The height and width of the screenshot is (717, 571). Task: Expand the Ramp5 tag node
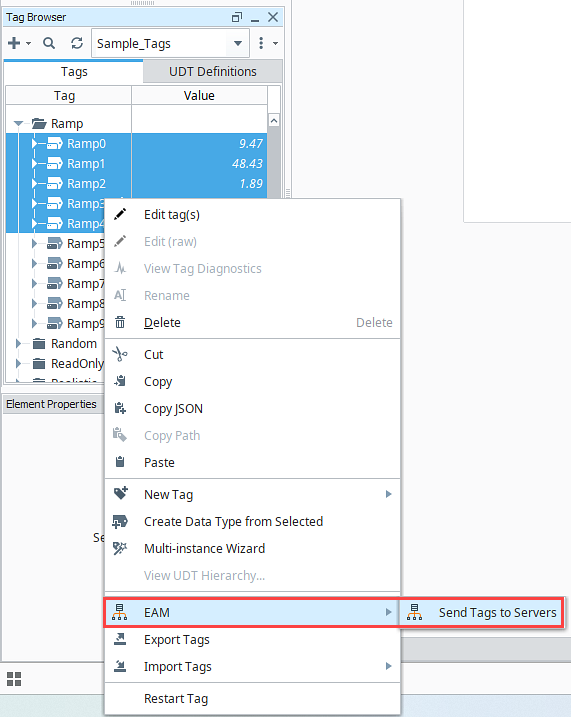34,244
